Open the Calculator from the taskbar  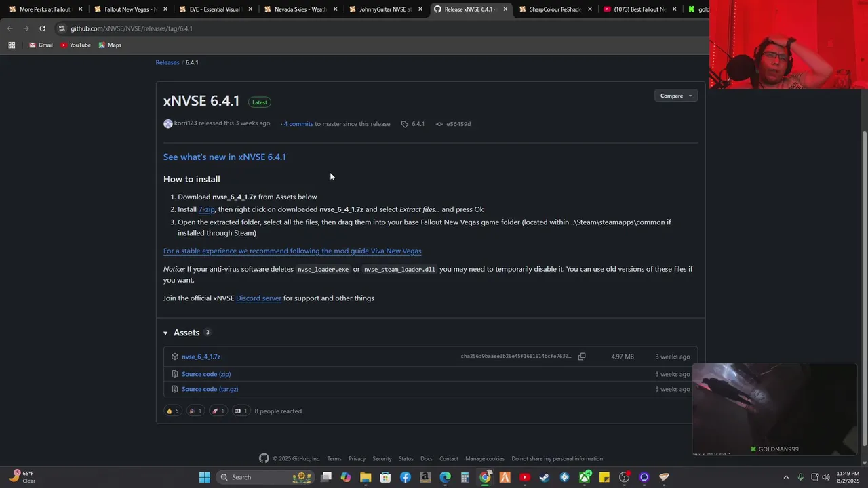pos(465,477)
